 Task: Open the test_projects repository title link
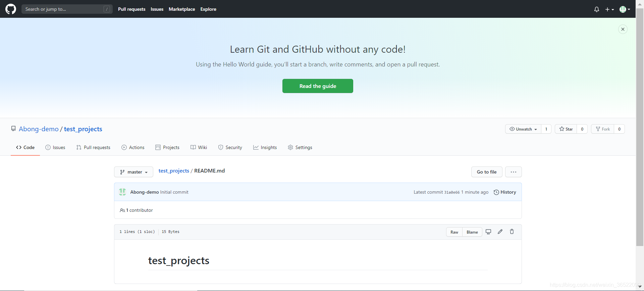click(x=83, y=129)
